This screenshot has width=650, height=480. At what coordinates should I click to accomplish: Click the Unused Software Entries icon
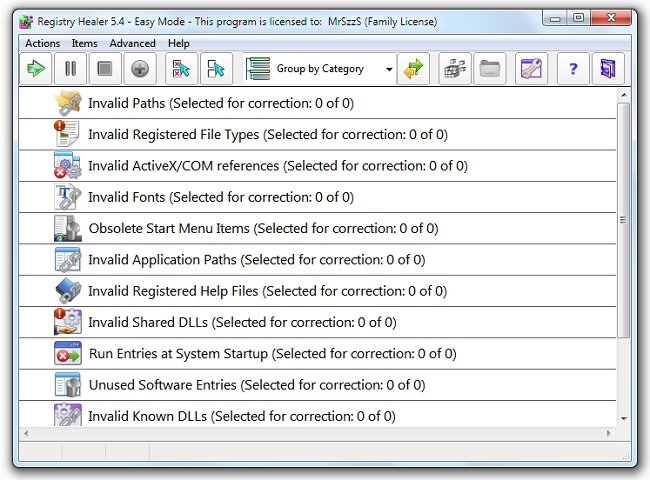click(x=68, y=385)
